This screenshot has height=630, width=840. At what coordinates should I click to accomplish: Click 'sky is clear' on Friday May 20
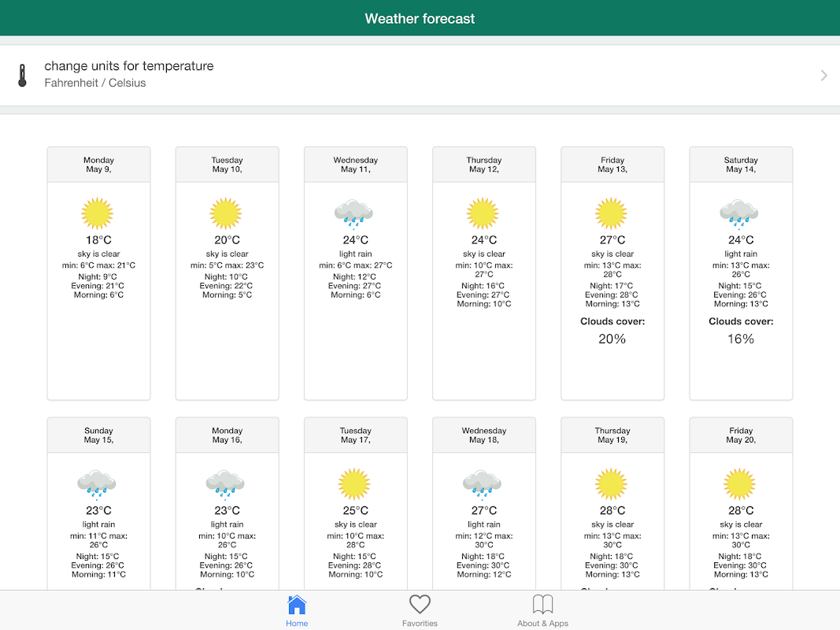(x=741, y=524)
